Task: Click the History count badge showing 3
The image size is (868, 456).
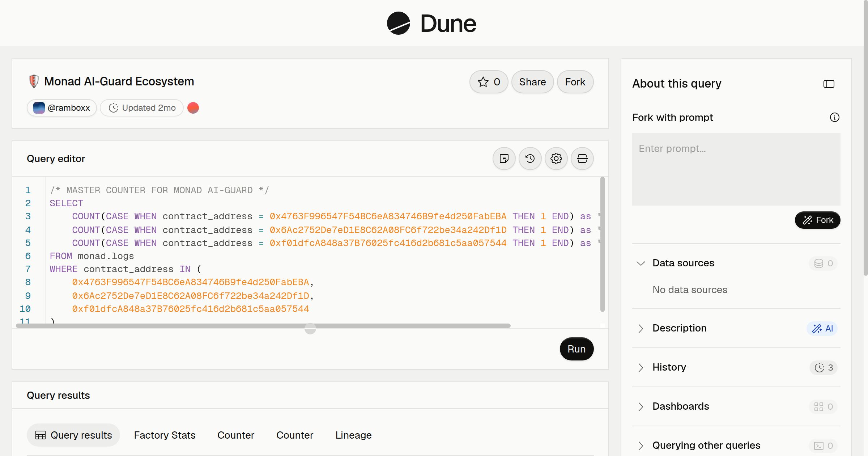Action: [x=824, y=367]
